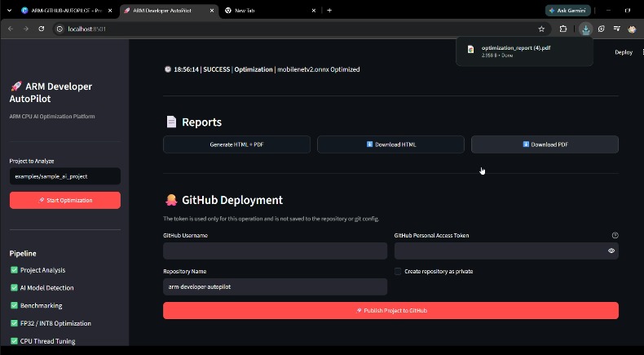The image size is (644, 355).
Task: Toggle the CPU Thread Tuning checkbox
Action: pyautogui.click(x=14, y=340)
